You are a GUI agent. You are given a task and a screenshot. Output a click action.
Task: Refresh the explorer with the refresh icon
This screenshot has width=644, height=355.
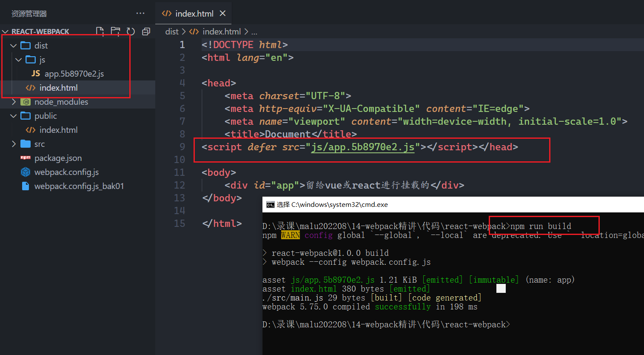coord(131,31)
